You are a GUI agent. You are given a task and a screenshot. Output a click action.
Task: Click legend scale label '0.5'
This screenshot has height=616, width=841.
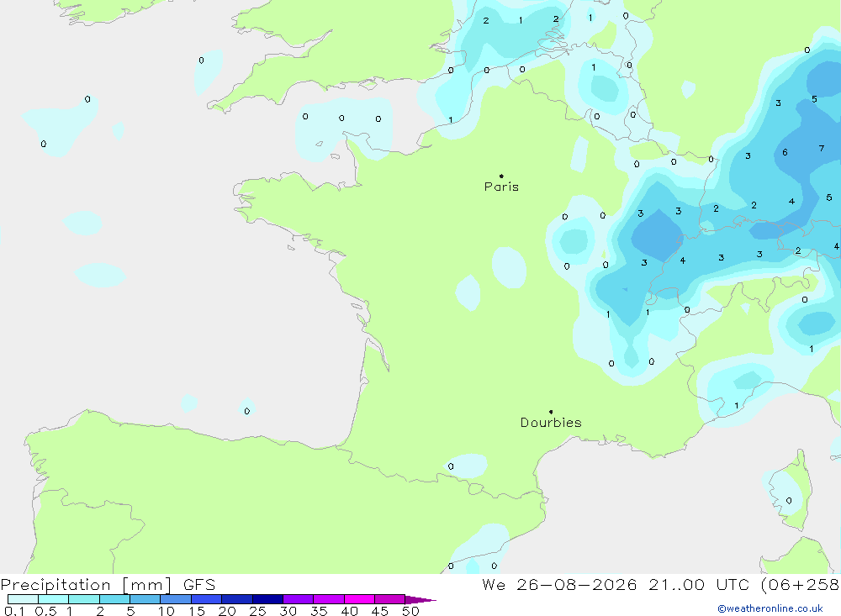tap(45, 611)
